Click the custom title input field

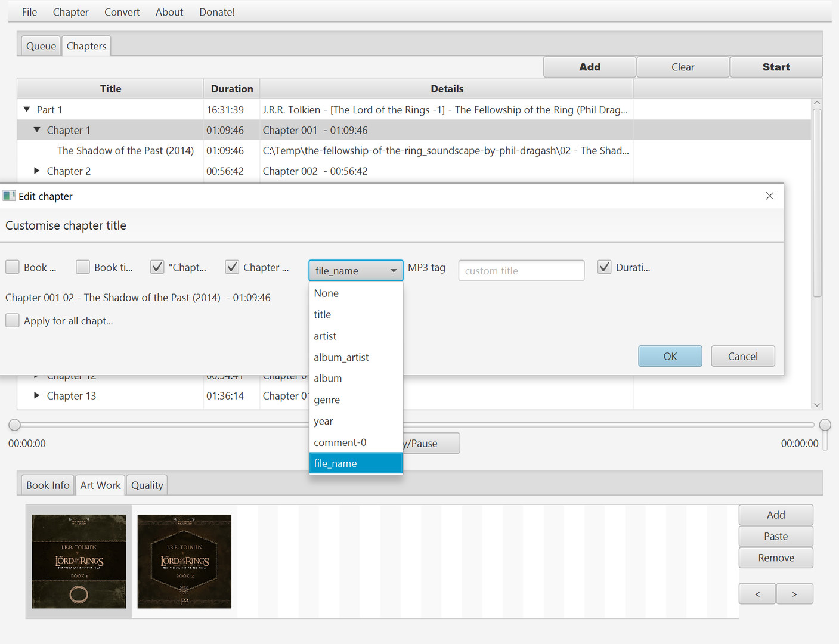pos(521,270)
